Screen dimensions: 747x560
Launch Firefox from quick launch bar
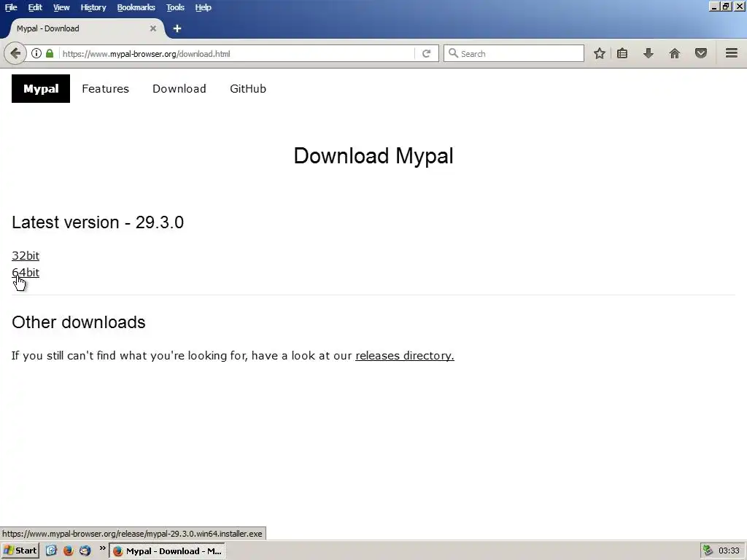click(68, 551)
